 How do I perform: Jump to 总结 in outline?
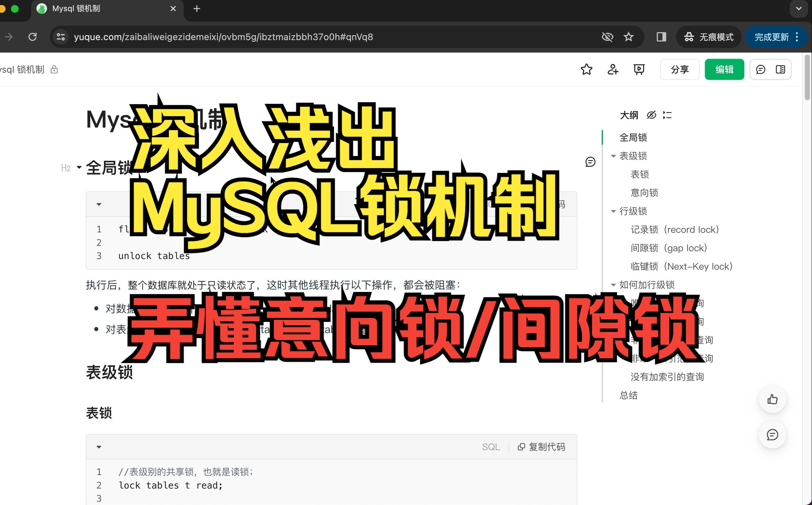[628, 395]
